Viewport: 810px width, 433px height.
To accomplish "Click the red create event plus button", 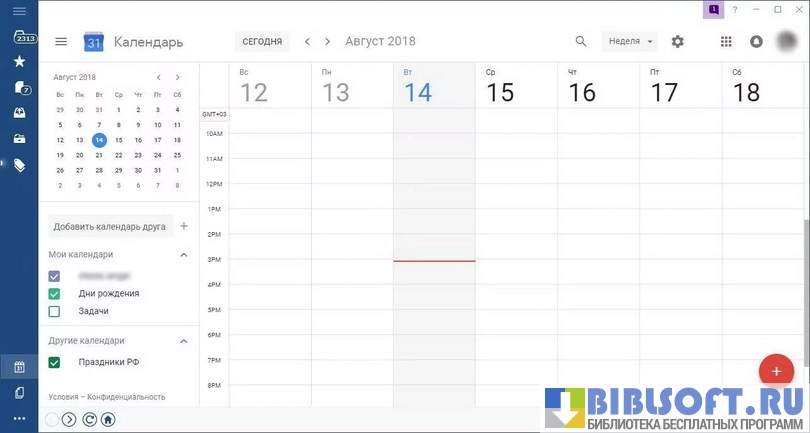I will (x=776, y=371).
